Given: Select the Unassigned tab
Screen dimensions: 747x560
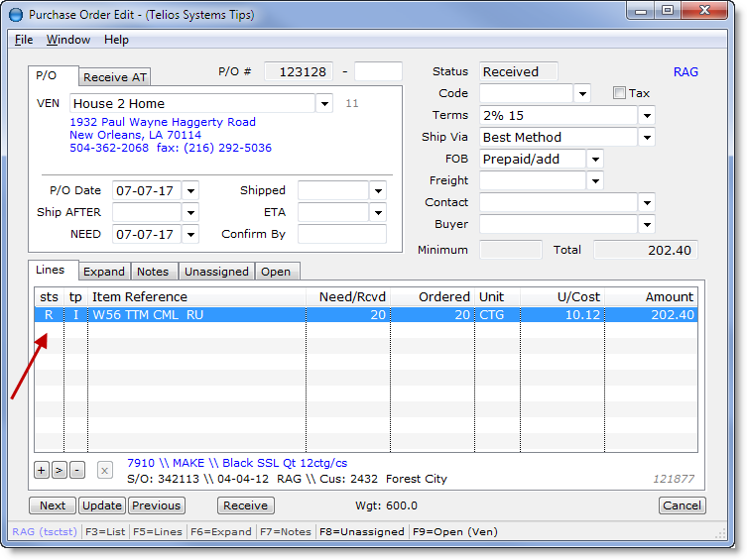Looking at the screenshot, I should pos(215,272).
